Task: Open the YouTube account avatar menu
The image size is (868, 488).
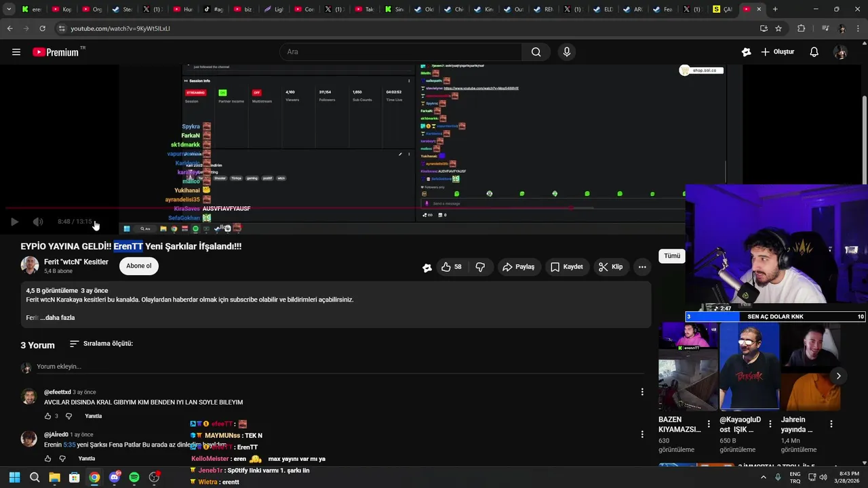Action: [840, 52]
